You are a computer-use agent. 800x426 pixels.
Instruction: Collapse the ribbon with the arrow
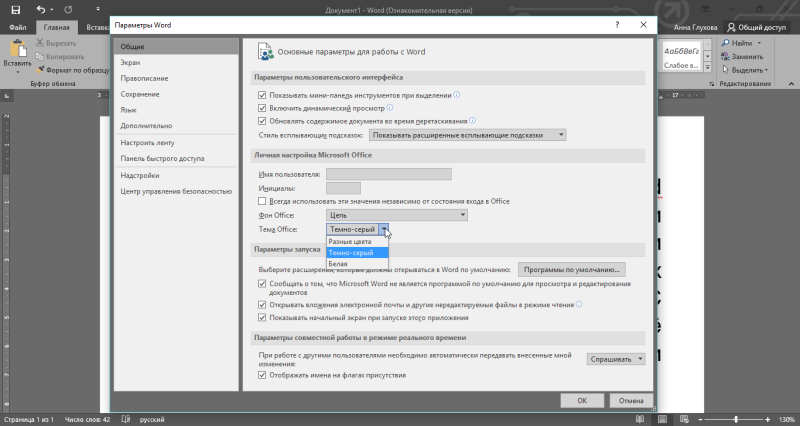pos(791,84)
